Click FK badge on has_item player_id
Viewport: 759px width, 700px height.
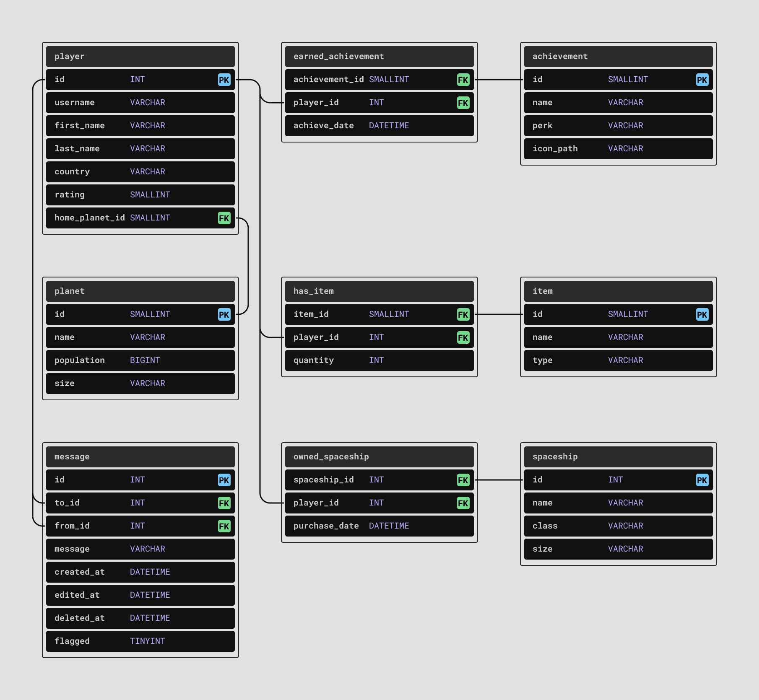463,337
